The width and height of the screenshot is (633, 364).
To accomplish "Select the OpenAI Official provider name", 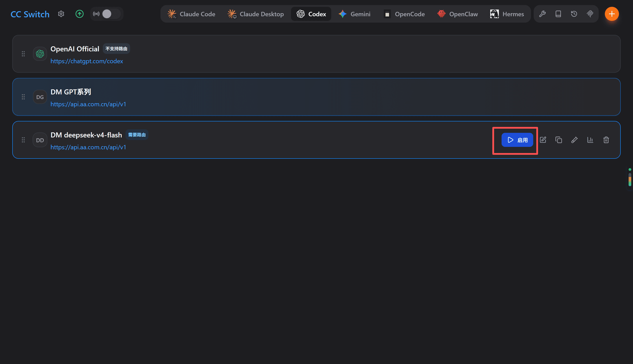I will [x=75, y=49].
